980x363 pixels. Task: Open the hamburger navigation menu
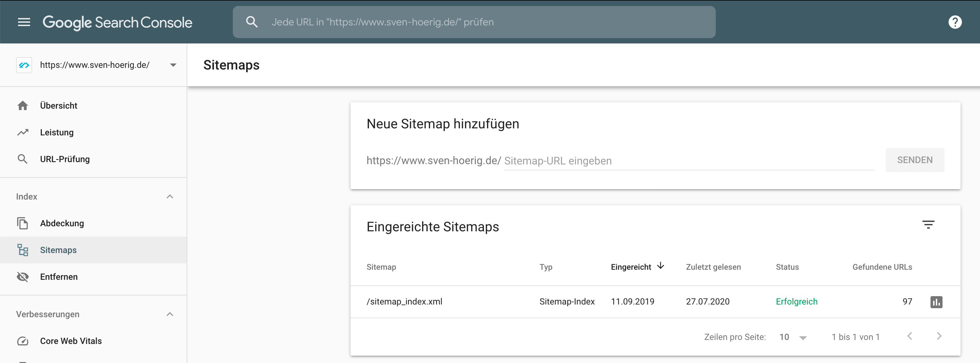click(24, 22)
